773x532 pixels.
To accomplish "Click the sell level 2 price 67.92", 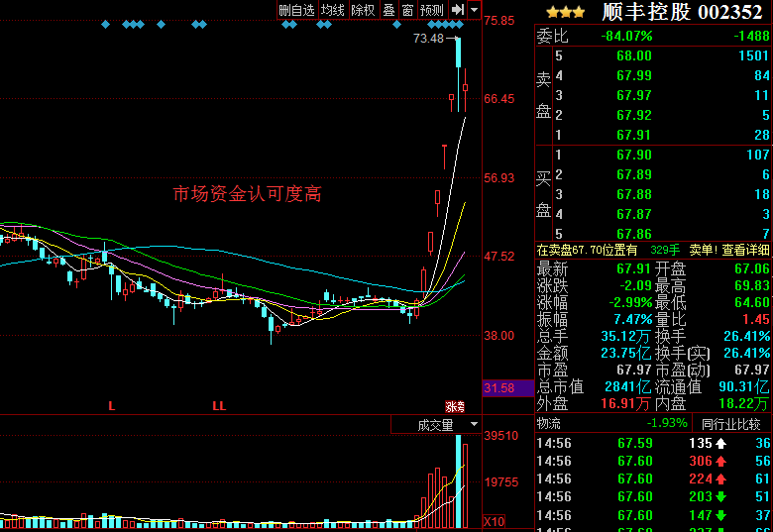I will (x=634, y=115).
